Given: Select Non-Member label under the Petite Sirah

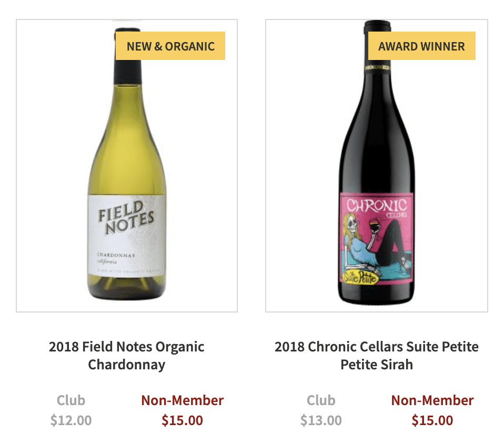Looking at the screenshot, I should (432, 400).
